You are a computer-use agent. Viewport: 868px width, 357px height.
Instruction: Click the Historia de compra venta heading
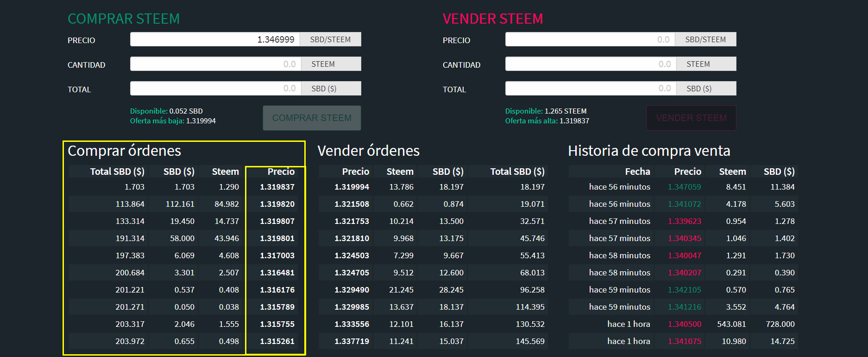649,151
